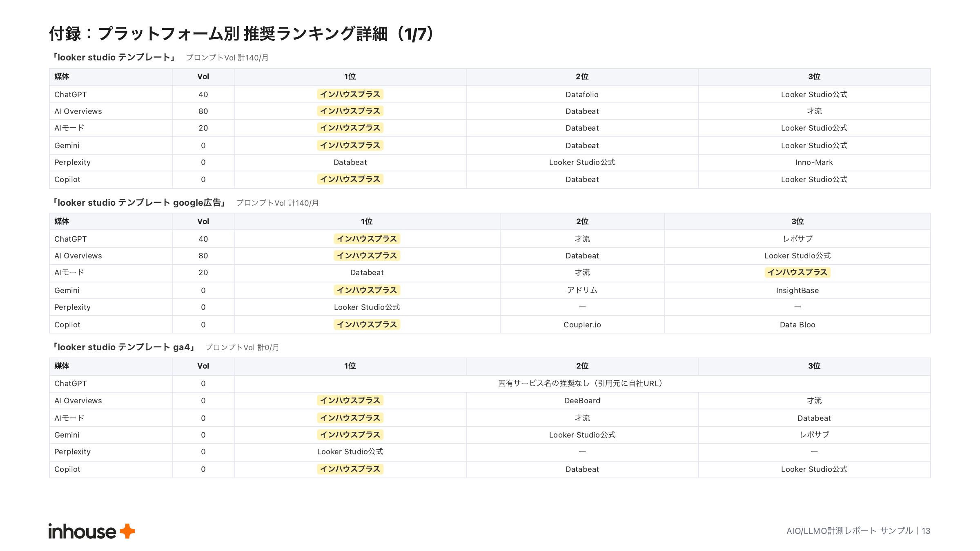Viewport: 980px width, 551px height.
Task: Click 'Looker Studio公式' in ga4 table Perplexity row
Action: [350, 452]
